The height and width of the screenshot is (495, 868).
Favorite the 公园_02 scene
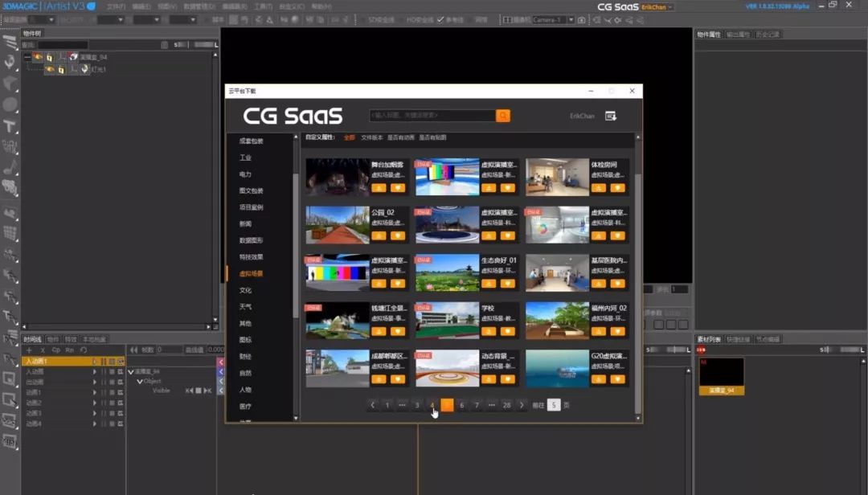[x=398, y=236]
